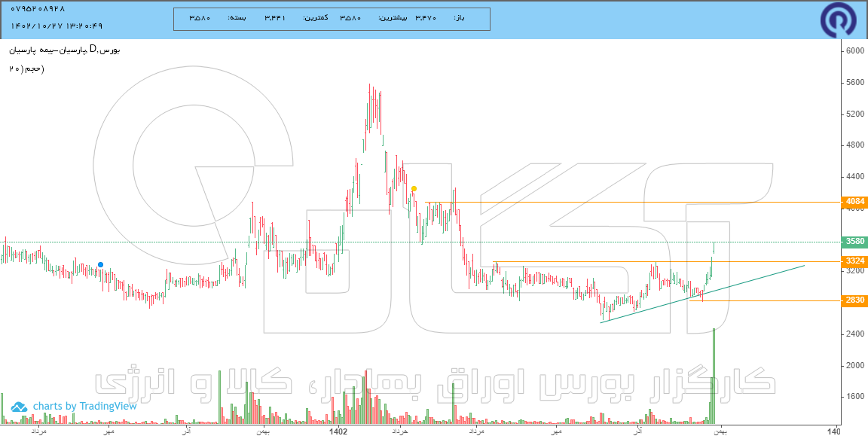Click the 1402 year label on time axis
Screen dimensions: 868x439
point(338,431)
